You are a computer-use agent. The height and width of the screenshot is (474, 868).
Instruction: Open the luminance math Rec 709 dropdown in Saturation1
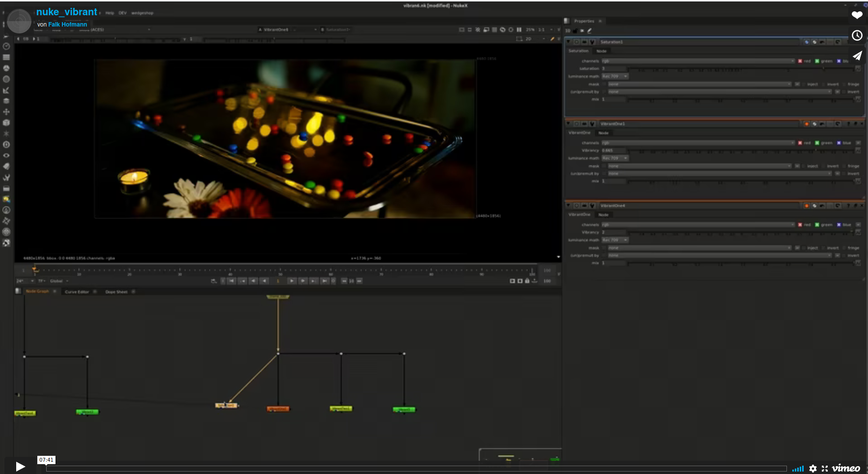coord(616,76)
